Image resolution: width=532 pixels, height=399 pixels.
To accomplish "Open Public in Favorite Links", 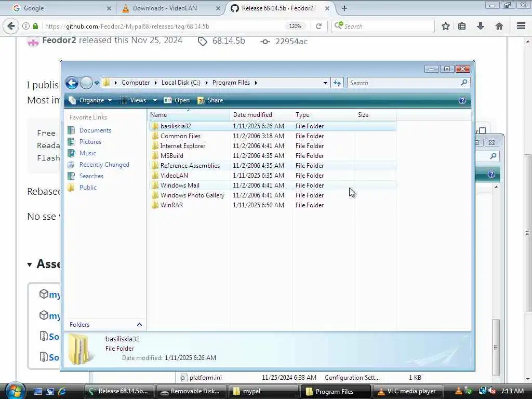I will pos(88,187).
